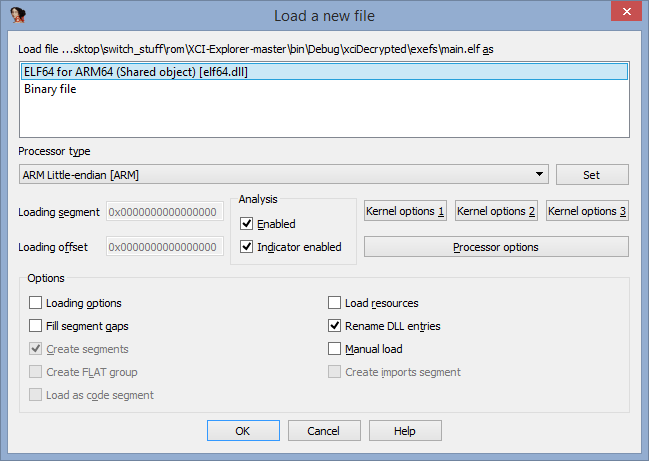649x461 pixels.
Task: Open Kernel options 3
Action: [x=587, y=211]
